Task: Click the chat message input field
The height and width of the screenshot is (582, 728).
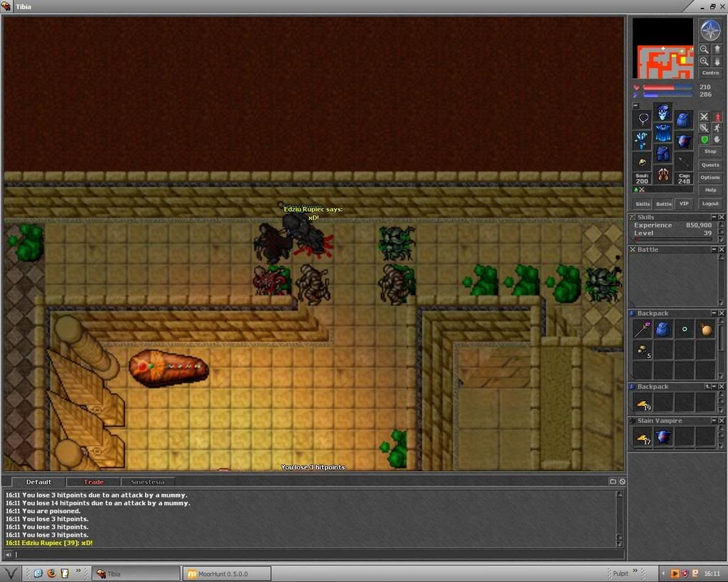Action: (x=319, y=554)
